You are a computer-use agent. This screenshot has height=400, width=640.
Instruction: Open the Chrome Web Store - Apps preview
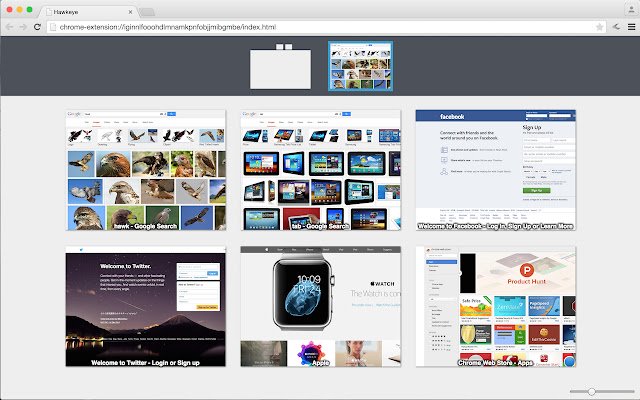tap(496, 306)
